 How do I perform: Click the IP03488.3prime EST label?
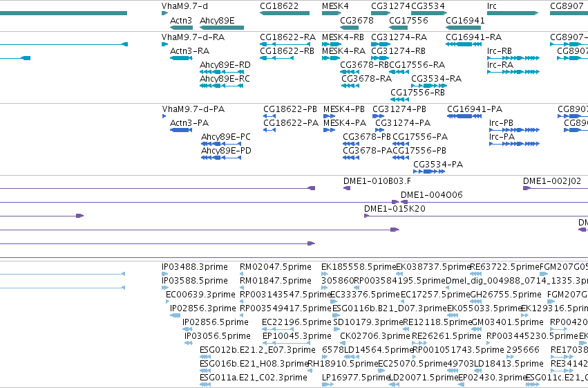pos(195,267)
